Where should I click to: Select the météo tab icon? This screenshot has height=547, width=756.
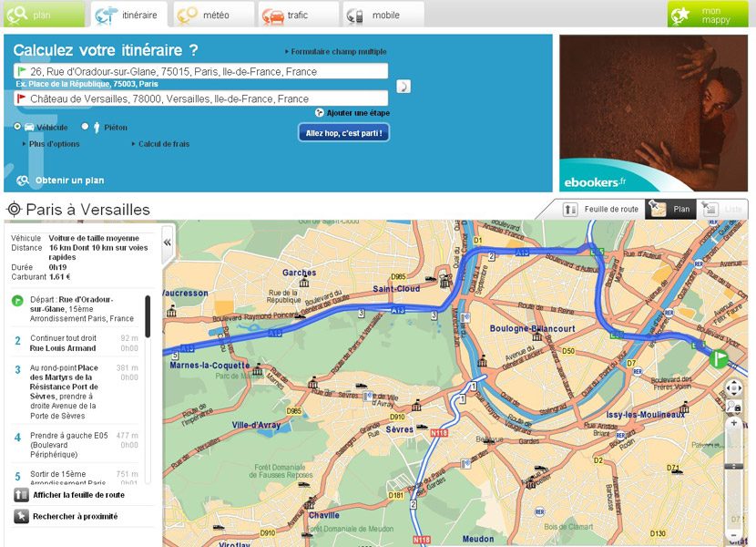tap(187, 15)
